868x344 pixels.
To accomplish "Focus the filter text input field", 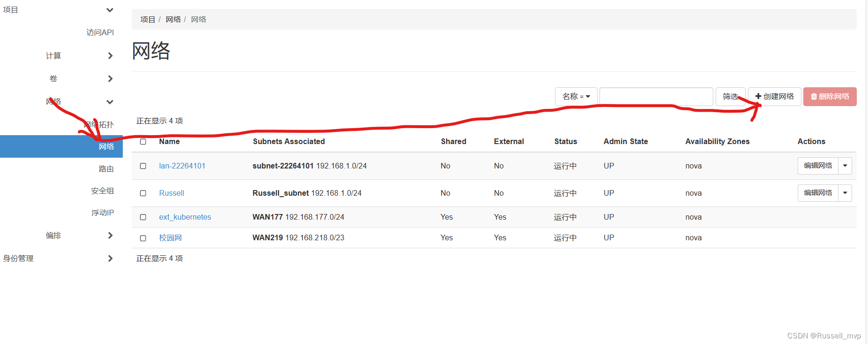I will [656, 97].
